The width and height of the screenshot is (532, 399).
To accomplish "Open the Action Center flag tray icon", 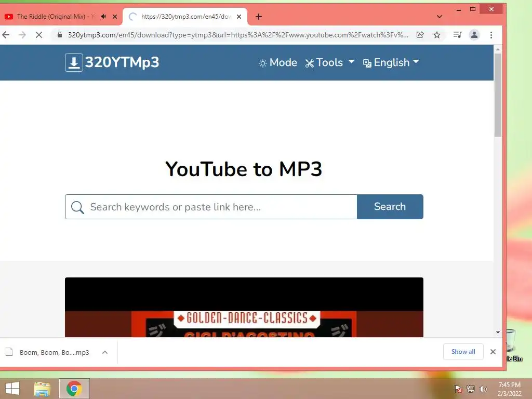I will click(458, 389).
